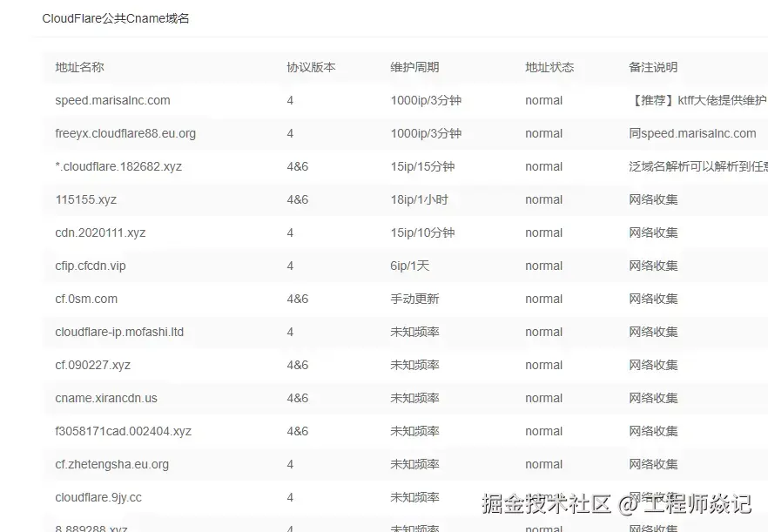Select the address cname.xirancdn.us
Screen dimensions: 768x532
(x=106, y=398)
